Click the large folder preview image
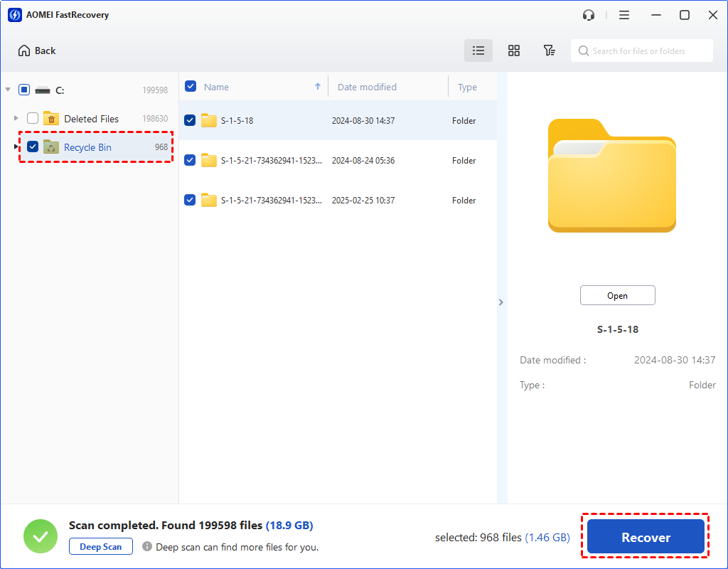Viewport: 728px width, 569px height. tap(611, 176)
